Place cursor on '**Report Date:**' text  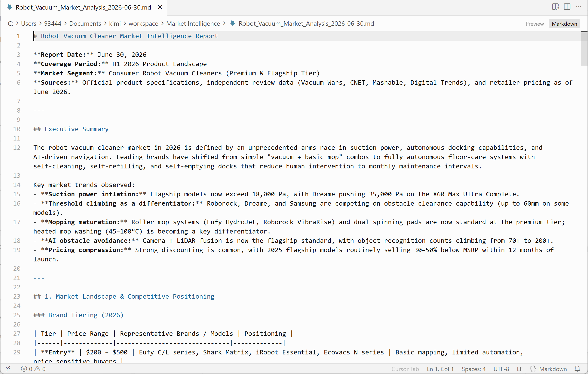tap(63, 55)
